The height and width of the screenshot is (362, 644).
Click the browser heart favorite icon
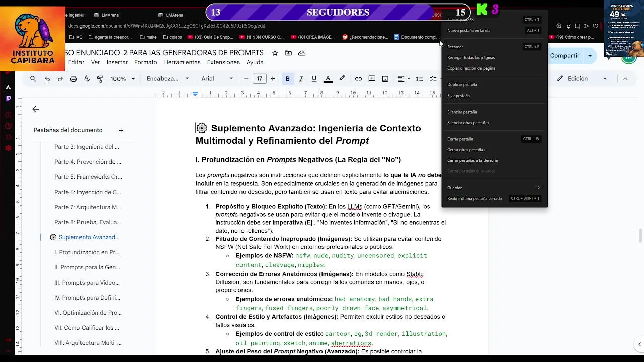(596, 26)
